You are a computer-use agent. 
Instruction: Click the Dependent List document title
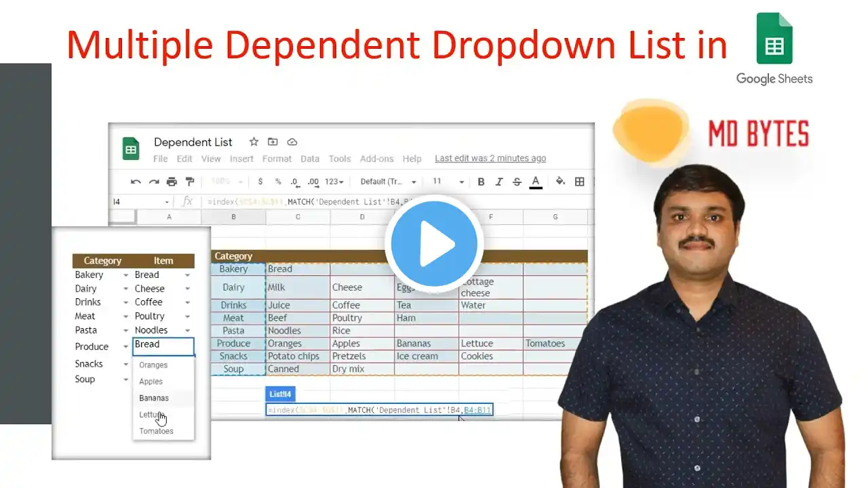pyautogui.click(x=193, y=142)
